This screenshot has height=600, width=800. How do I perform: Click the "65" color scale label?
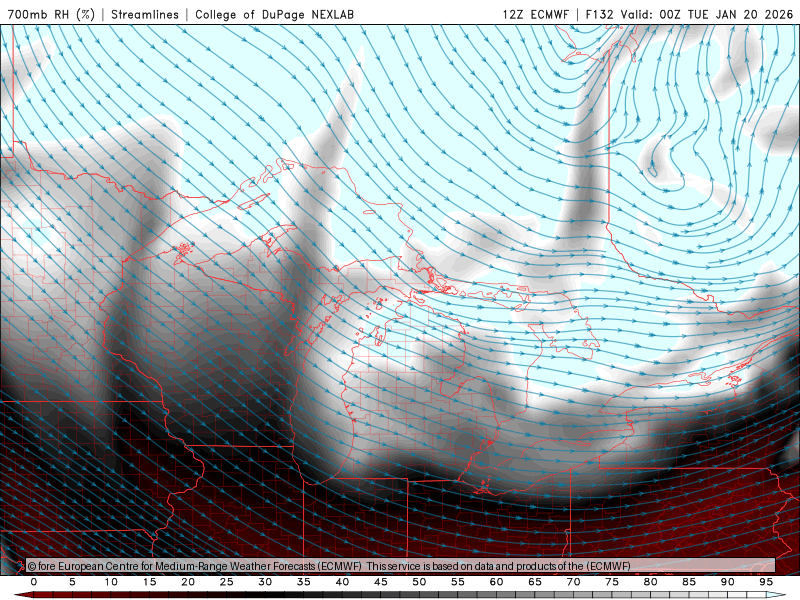(535, 582)
